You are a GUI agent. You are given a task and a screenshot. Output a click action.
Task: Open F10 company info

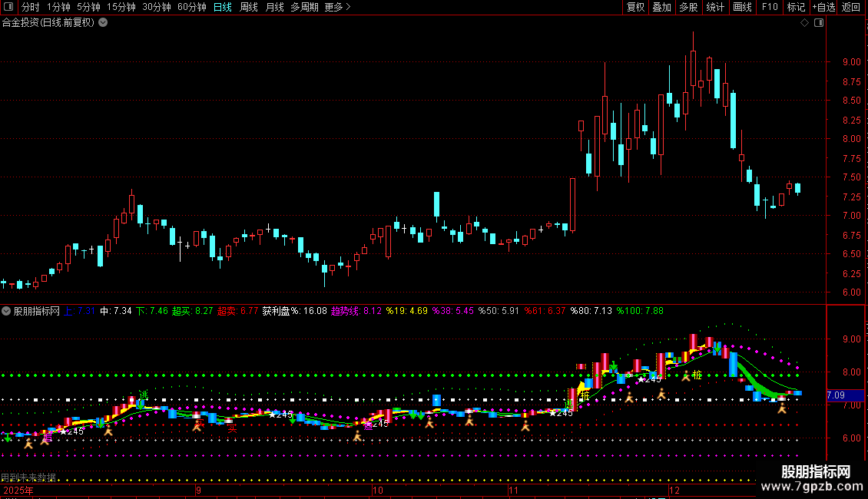coord(770,7)
